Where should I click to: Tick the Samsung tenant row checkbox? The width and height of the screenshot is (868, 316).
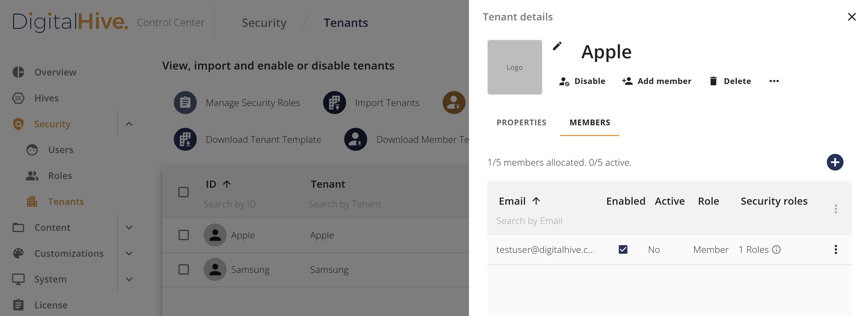coord(183,269)
